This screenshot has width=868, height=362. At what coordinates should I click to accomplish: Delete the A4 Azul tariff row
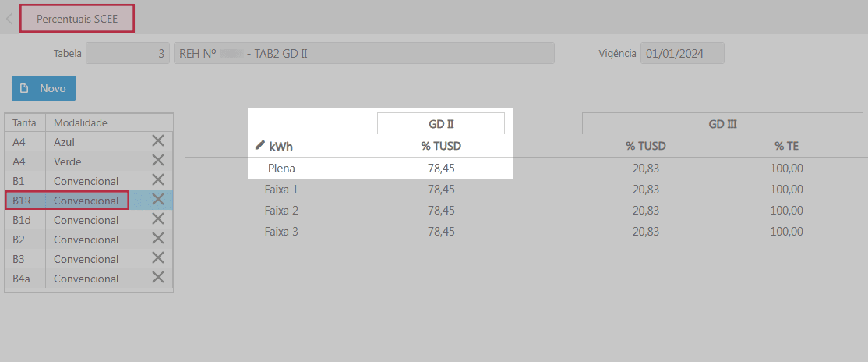(x=158, y=141)
